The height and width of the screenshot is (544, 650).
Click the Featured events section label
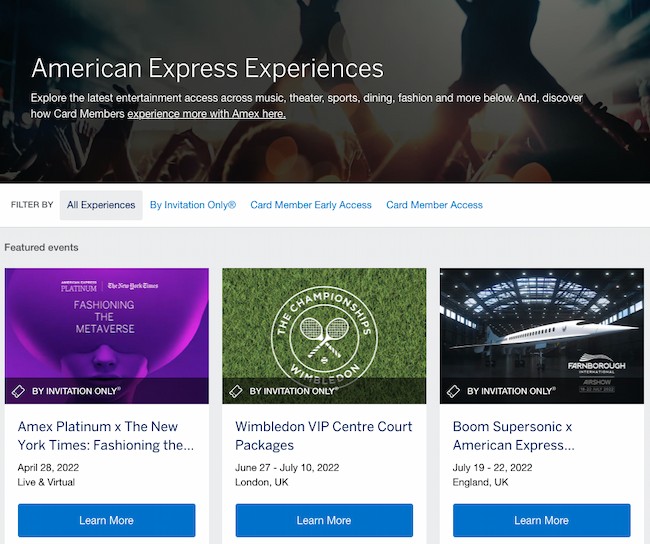(41, 247)
